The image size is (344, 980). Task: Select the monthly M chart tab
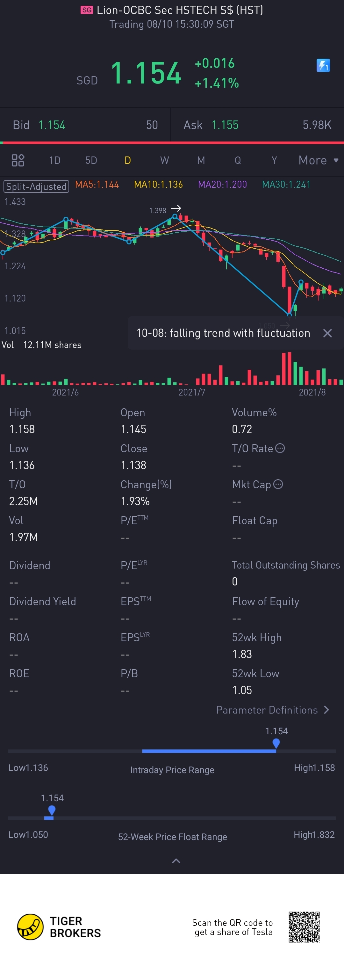point(201,160)
